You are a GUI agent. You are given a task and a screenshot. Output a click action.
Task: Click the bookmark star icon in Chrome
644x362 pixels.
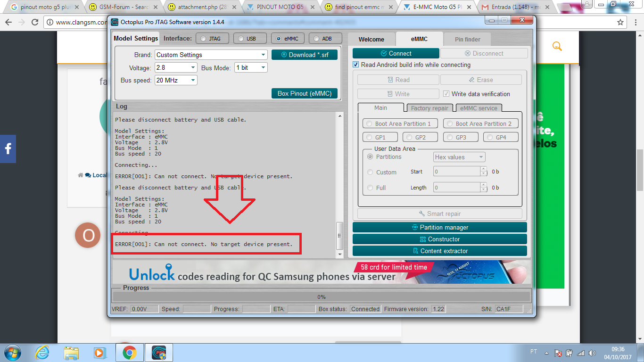coord(620,22)
